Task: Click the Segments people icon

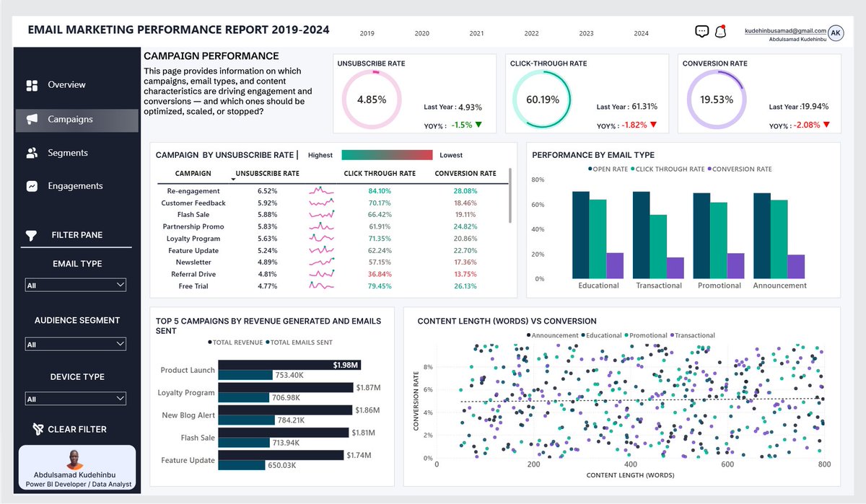Action: [x=32, y=153]
